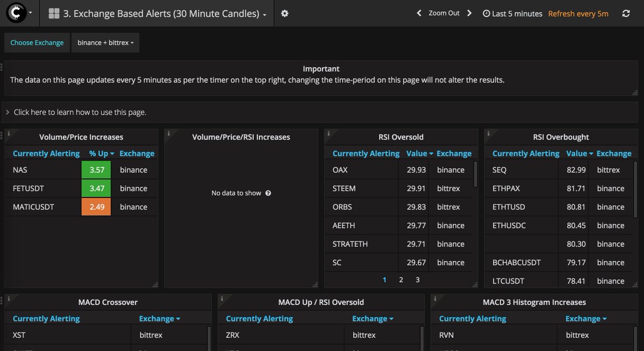This screenshot has height=351, width=644.
Task: Open dashboard settings gear icon
Action: (x=285, y=13)
